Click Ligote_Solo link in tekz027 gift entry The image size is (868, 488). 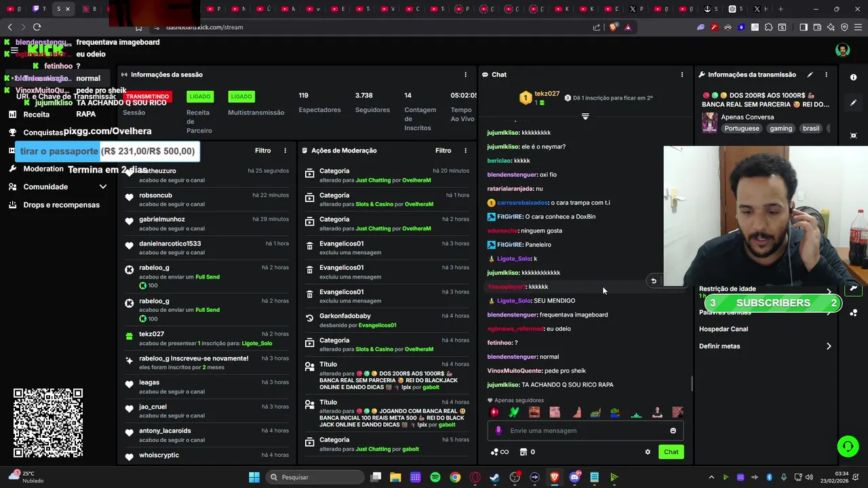point(257,344)
